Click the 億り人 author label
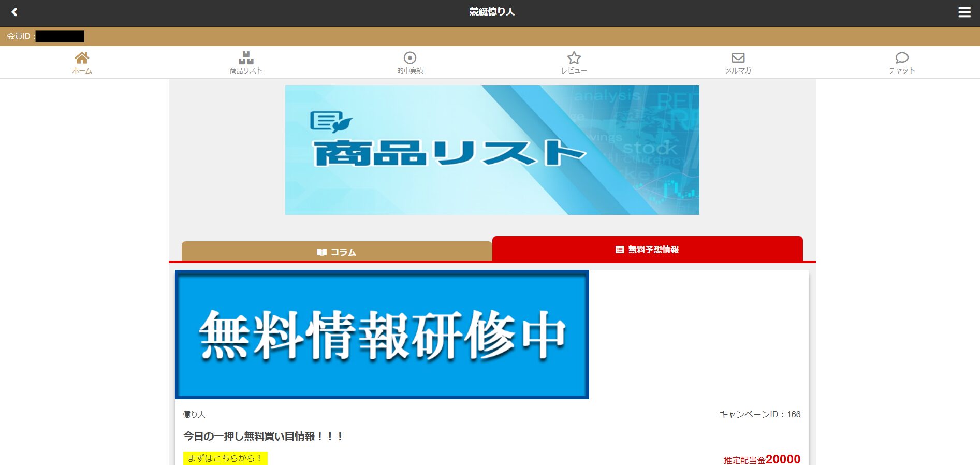 point(194,414)
